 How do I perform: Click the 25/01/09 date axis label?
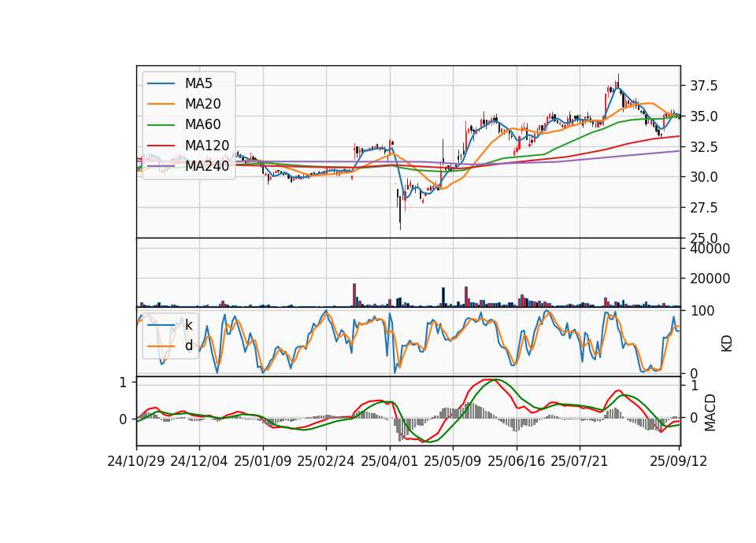[263, 461]
